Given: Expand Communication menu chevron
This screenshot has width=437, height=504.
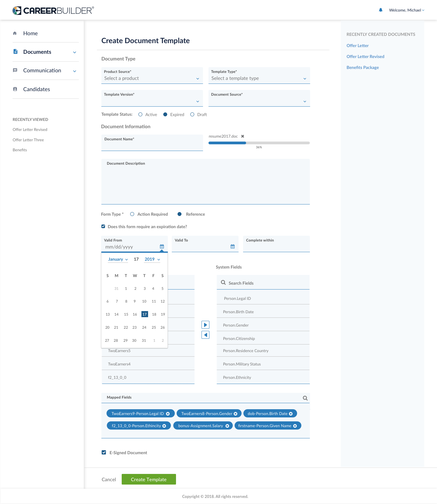Looking at the screenshot, I should pyautogui.click(x=75, y=71).
